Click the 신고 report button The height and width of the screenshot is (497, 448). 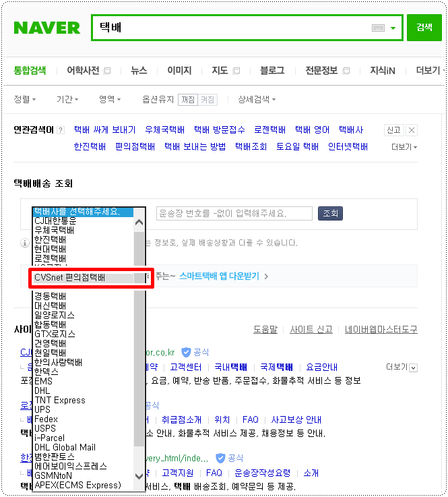[394, 130]
